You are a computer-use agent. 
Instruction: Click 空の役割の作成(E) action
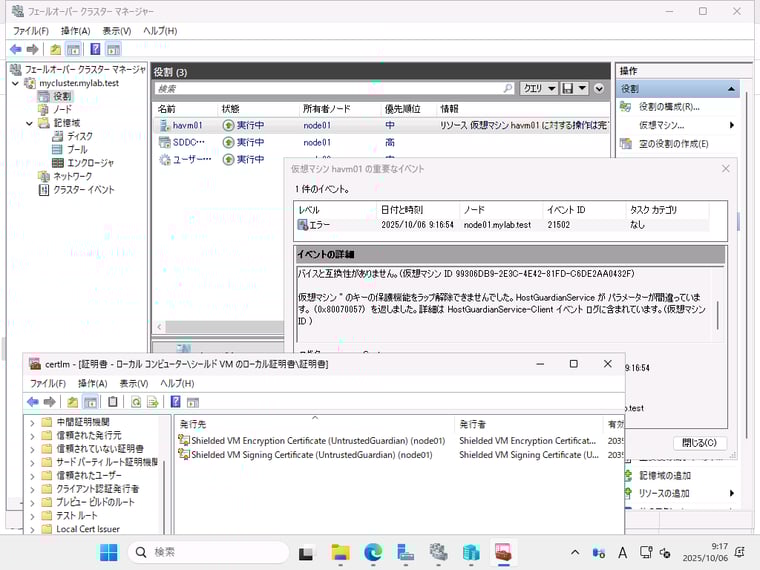point(673,143)
